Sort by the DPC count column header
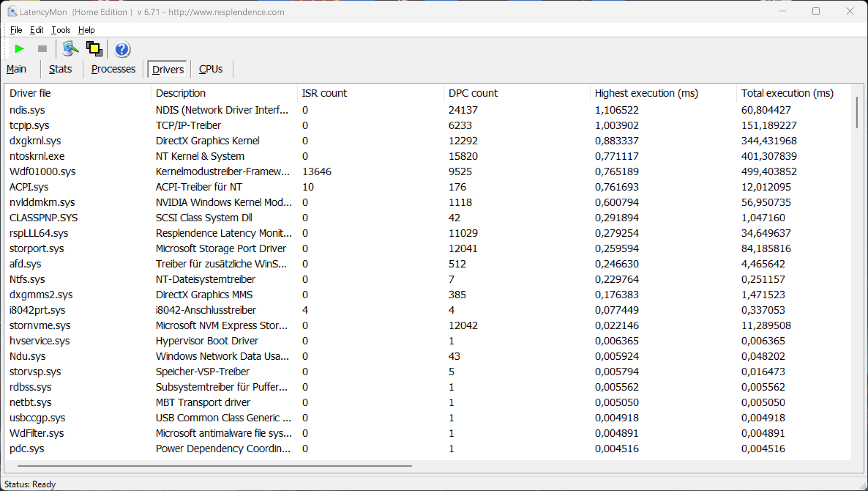 473,93
